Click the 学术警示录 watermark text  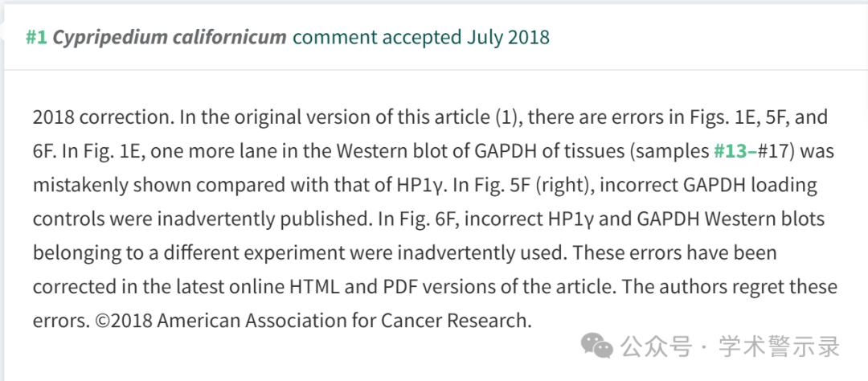click(779, 346)
